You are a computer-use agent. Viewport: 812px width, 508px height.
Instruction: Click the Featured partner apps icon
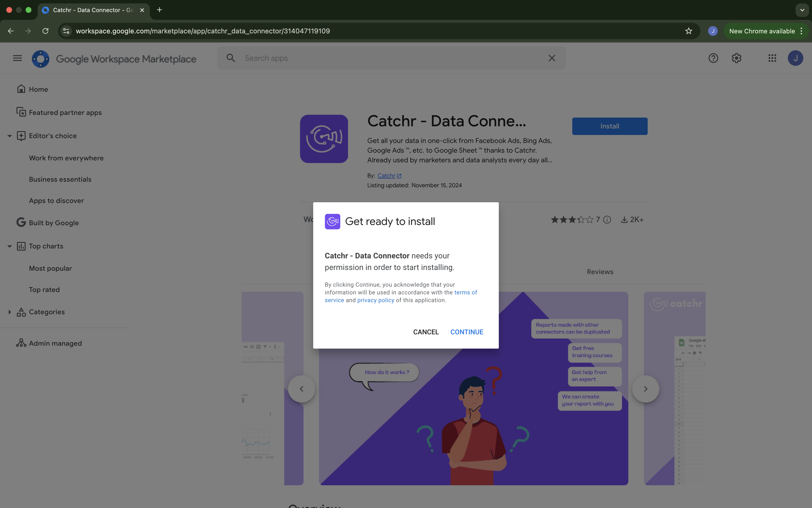(x=21, y=112)
